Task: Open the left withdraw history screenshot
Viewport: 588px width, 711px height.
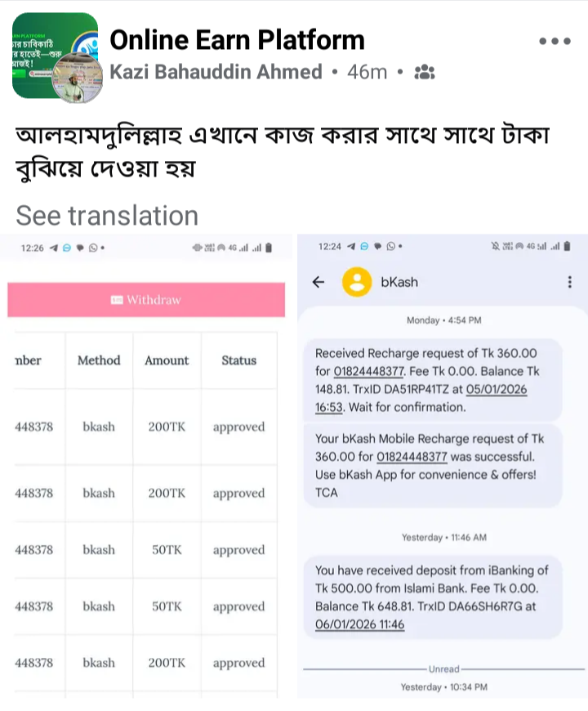Action: tap(145, 466)
